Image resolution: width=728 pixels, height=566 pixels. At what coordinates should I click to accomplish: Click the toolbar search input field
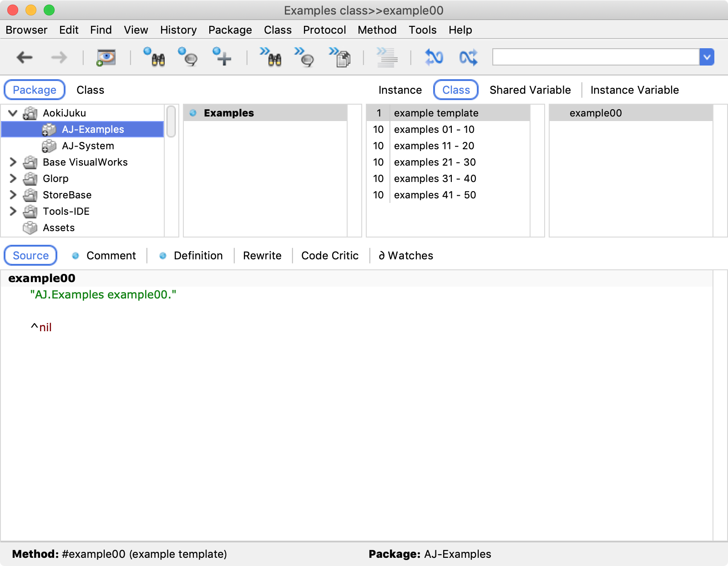click(x=596, y=57)
